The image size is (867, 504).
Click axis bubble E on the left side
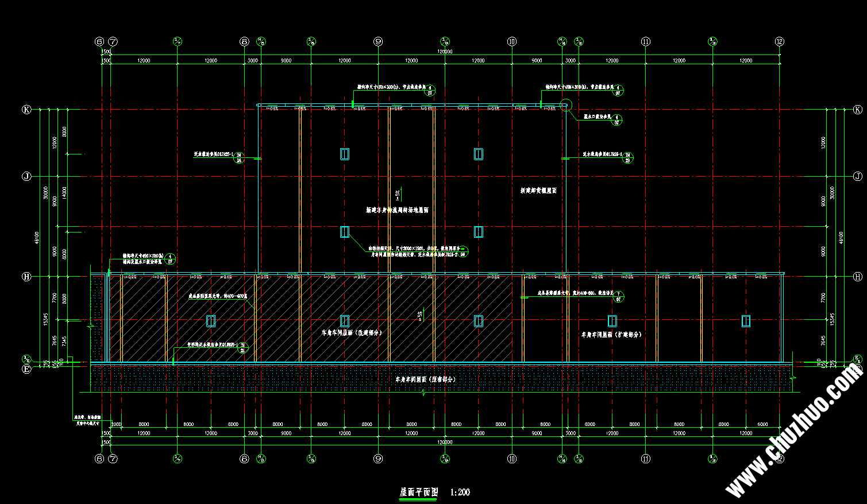click(25, 368)
